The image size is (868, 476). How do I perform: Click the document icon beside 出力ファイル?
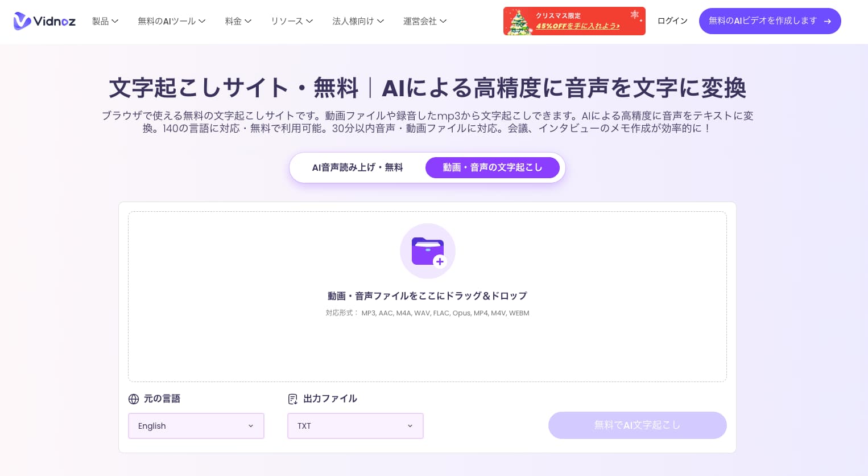[x=293, y=399]
